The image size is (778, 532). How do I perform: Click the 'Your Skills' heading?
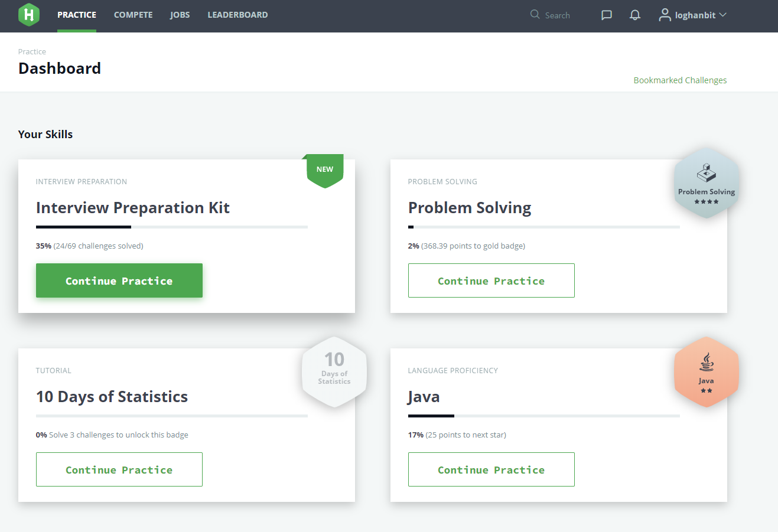tap(45, 134)
